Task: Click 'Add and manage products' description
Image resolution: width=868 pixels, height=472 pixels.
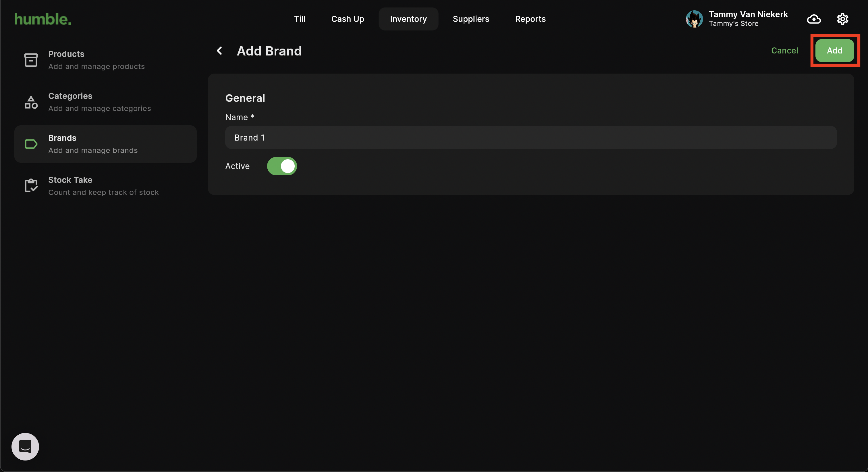Action: point(97,66)
